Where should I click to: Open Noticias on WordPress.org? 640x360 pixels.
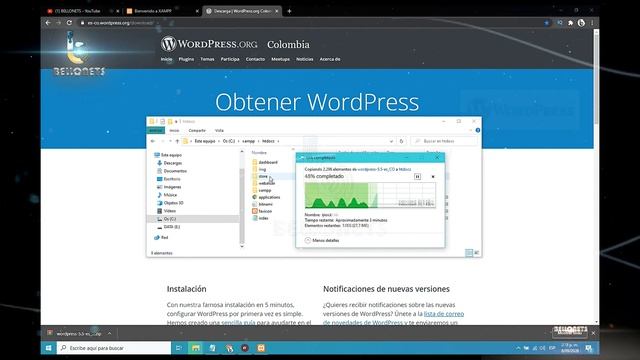304,59
